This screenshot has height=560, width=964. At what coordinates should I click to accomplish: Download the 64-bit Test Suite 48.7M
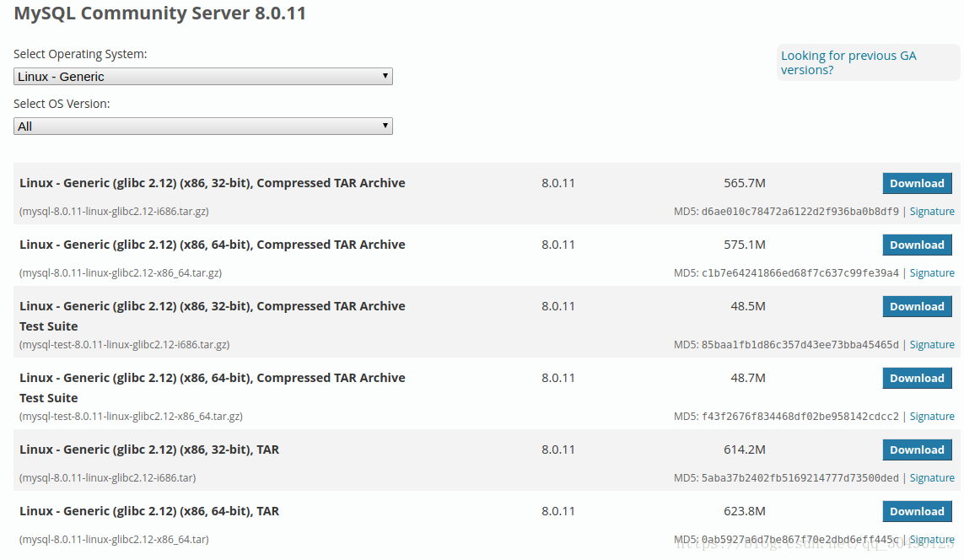tap(917, 378)
